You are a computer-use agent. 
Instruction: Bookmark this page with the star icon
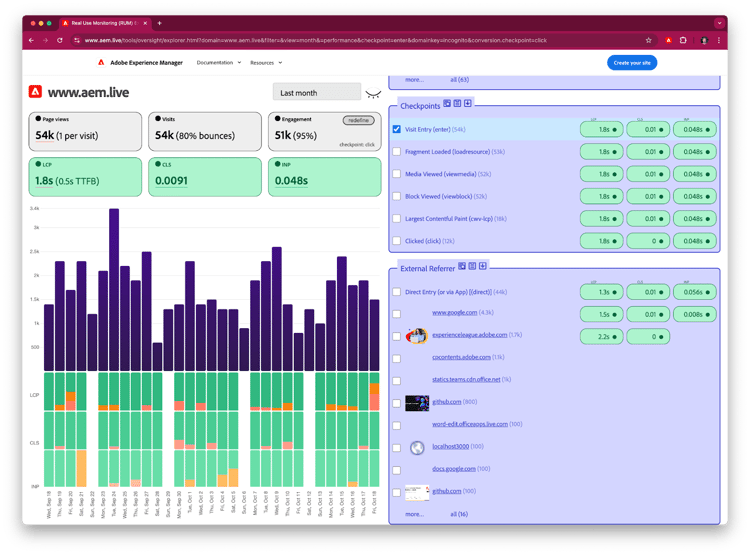[x=649, y=41]
